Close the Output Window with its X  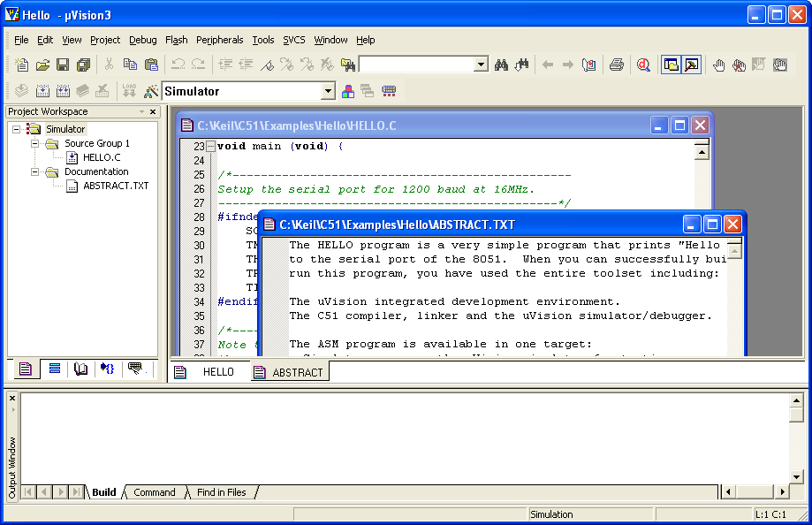tap(12, 398)
